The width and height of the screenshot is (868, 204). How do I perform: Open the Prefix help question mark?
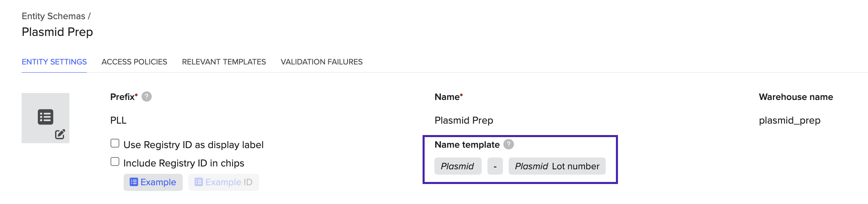pyautogui.click(x=146, y=97)
